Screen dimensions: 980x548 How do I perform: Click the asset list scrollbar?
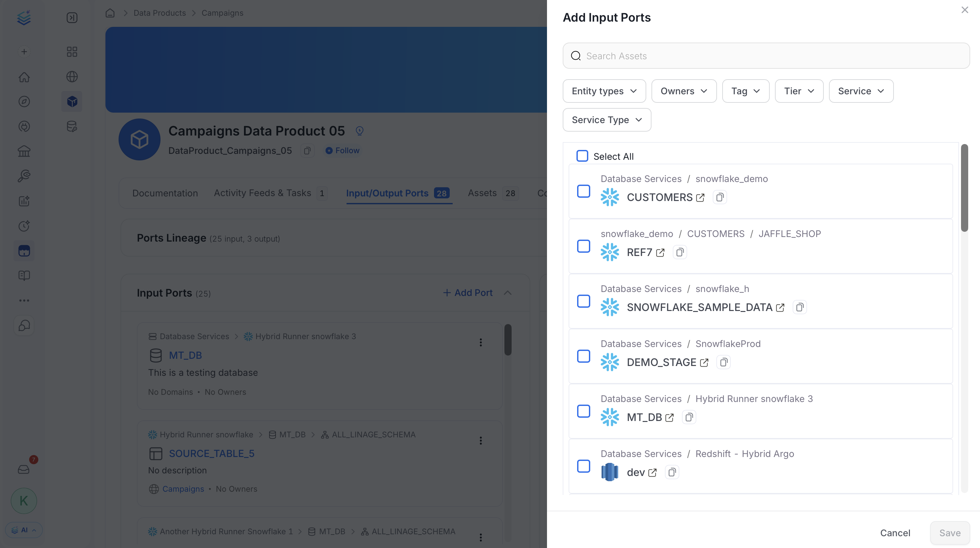(x=964, y=188)
